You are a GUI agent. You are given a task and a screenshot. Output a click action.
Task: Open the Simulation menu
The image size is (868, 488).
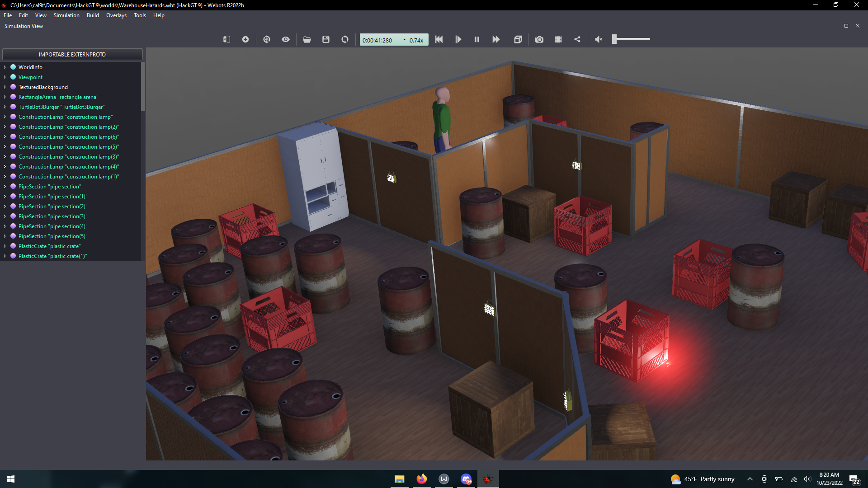click(x=66, y=15)
